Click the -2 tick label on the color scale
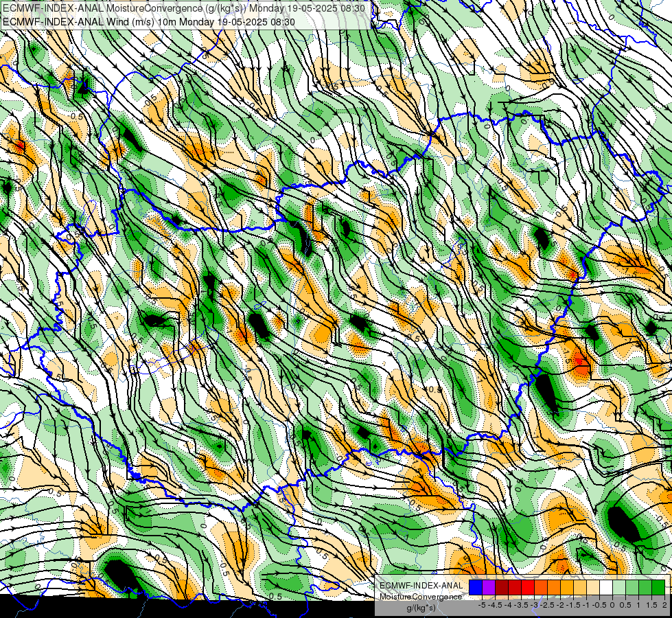The image size is (672, 618). point(560,605)
